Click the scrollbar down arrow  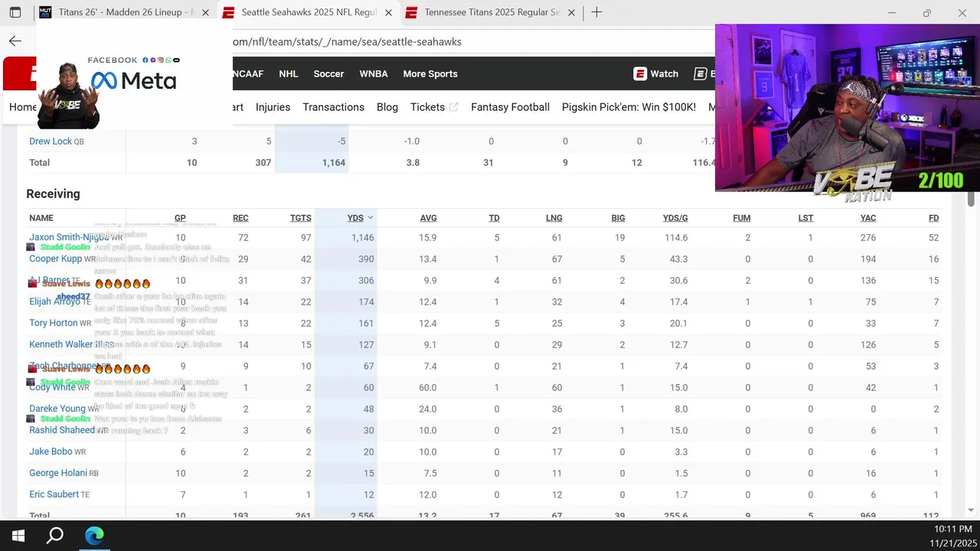coord(971,510)
